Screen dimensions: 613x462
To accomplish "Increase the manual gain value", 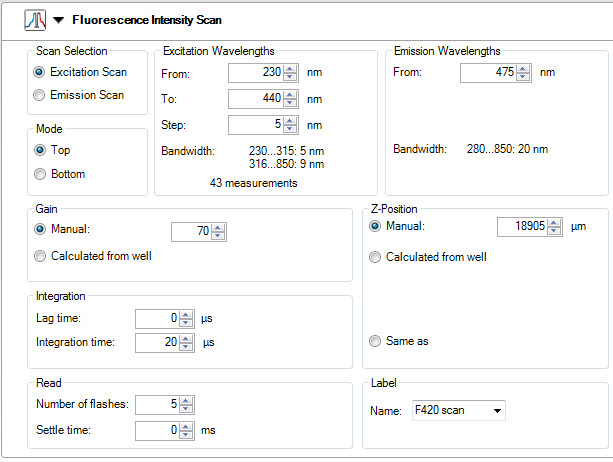I will [219, 227].
